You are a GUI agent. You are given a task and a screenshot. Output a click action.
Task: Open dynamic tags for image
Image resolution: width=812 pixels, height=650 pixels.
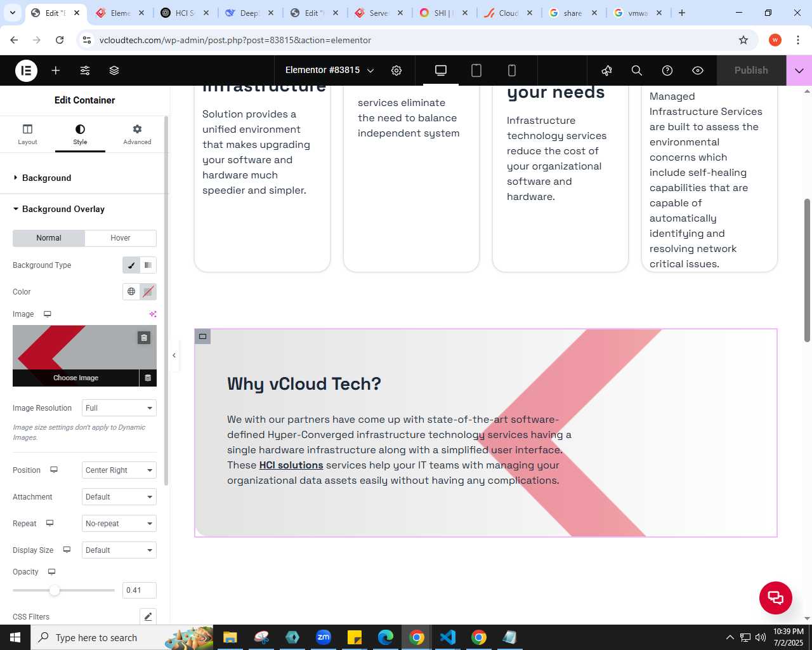coord(148,378)
